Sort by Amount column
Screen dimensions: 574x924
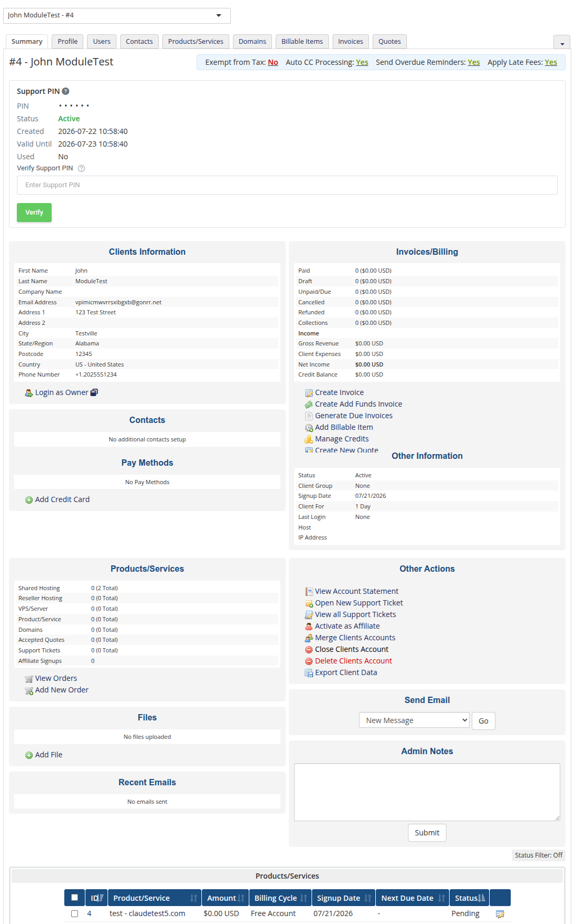click(x=225, y=898)
